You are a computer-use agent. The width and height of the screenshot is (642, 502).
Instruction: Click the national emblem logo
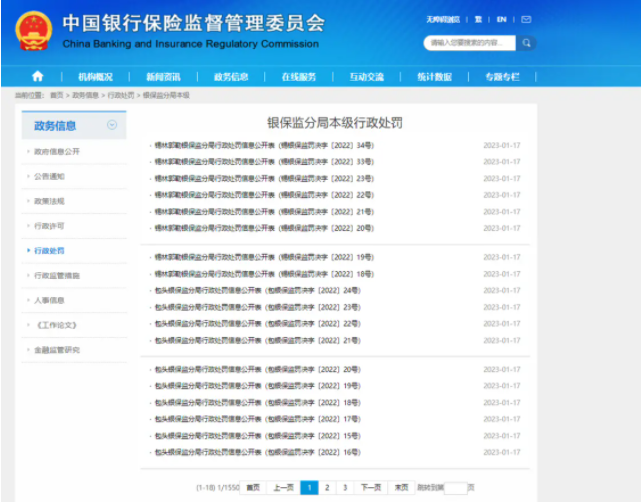34,31
